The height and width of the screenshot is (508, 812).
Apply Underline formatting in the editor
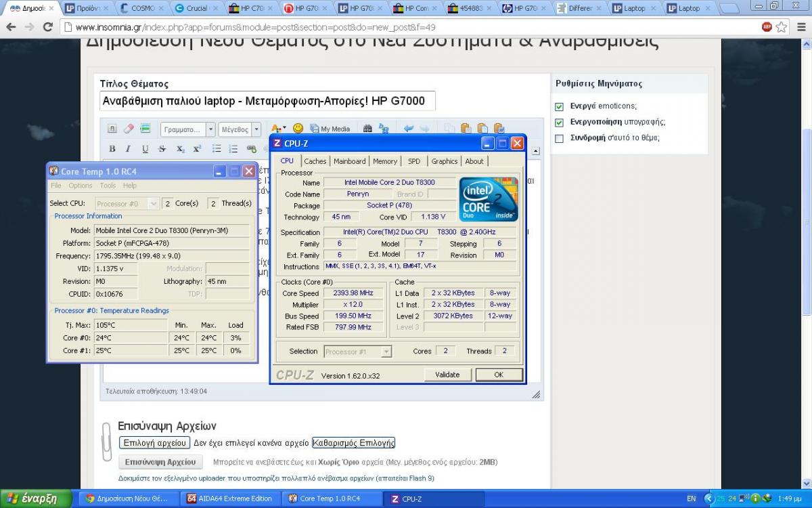(x=145, y=149)
